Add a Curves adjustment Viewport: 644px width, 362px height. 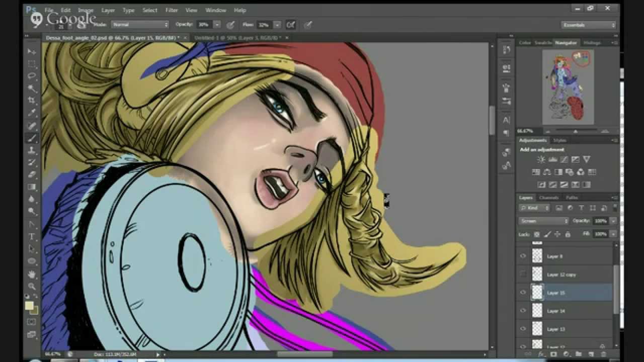pyautogui.click(x=564, y=159)
